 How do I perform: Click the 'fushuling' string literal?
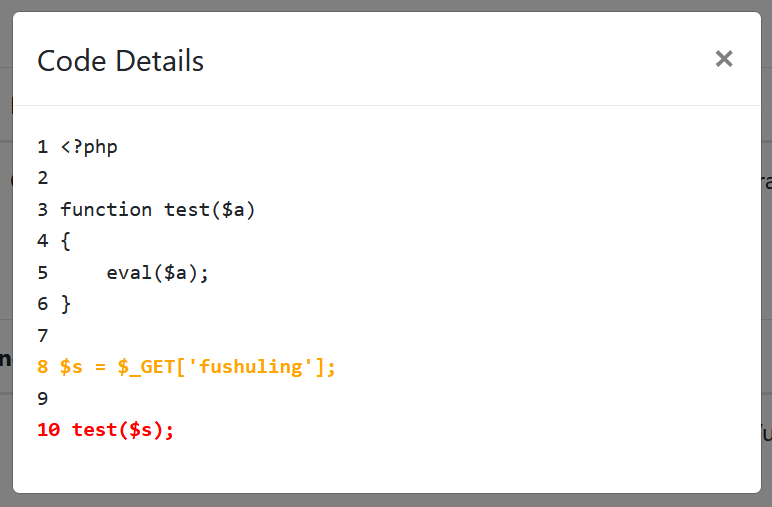click(251, 367)
